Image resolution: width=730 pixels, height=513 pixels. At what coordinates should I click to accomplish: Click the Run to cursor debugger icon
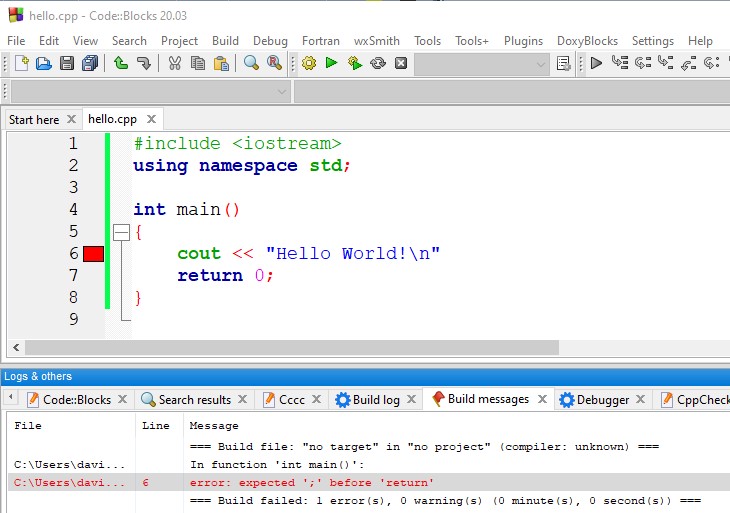click(620, 62)
